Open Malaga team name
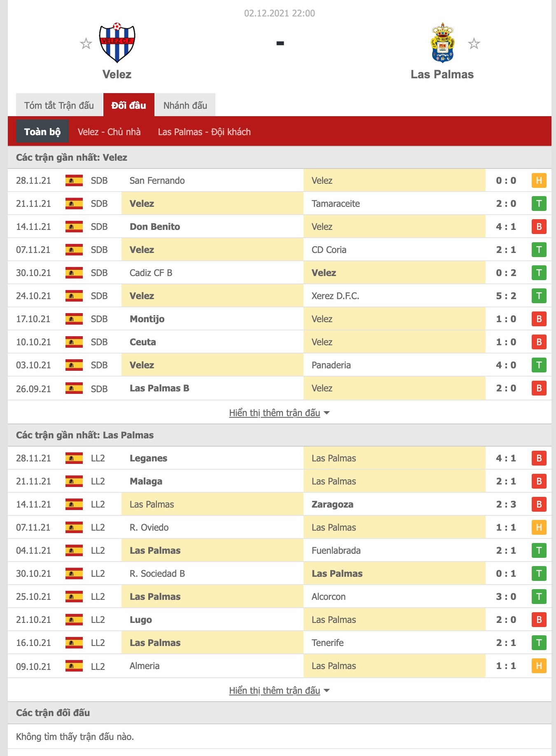 [146, 481]
